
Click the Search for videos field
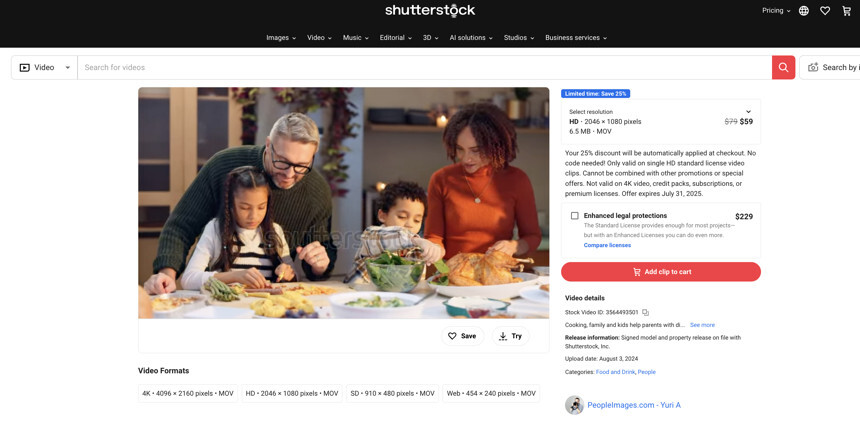pos(425,67)
